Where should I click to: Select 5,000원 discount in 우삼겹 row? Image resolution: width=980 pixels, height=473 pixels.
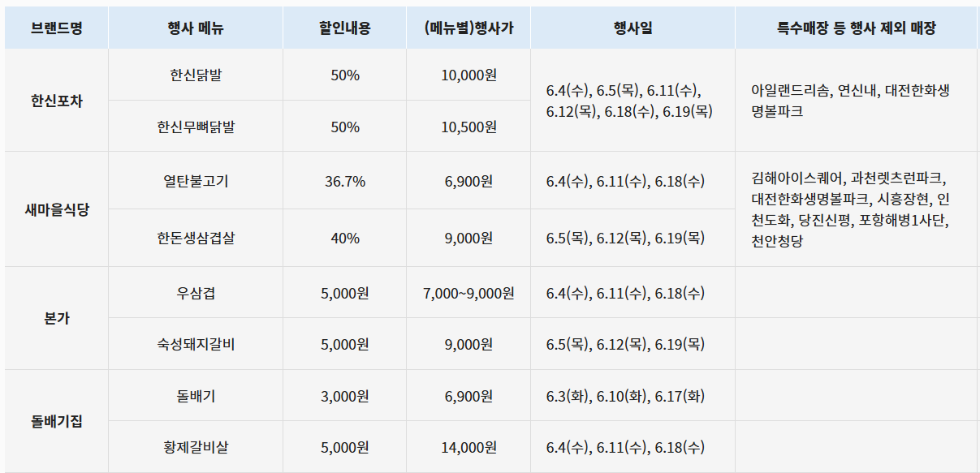tap(345, 293)
